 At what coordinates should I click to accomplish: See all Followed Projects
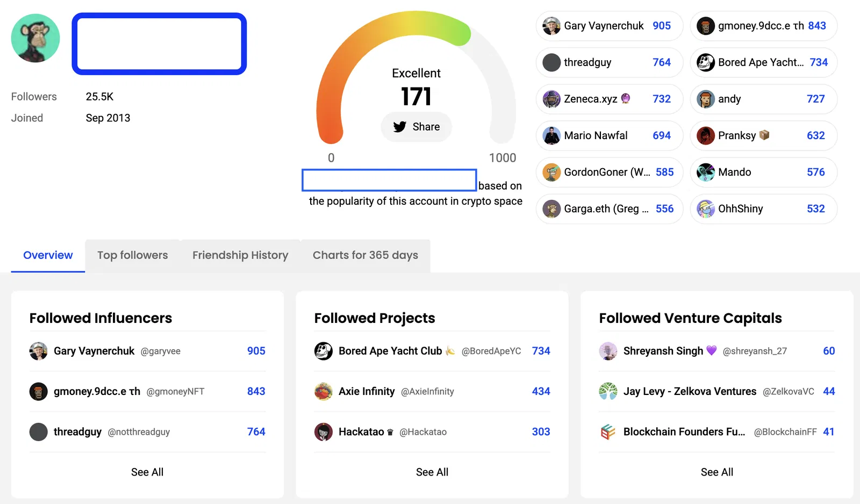[432, 472]
